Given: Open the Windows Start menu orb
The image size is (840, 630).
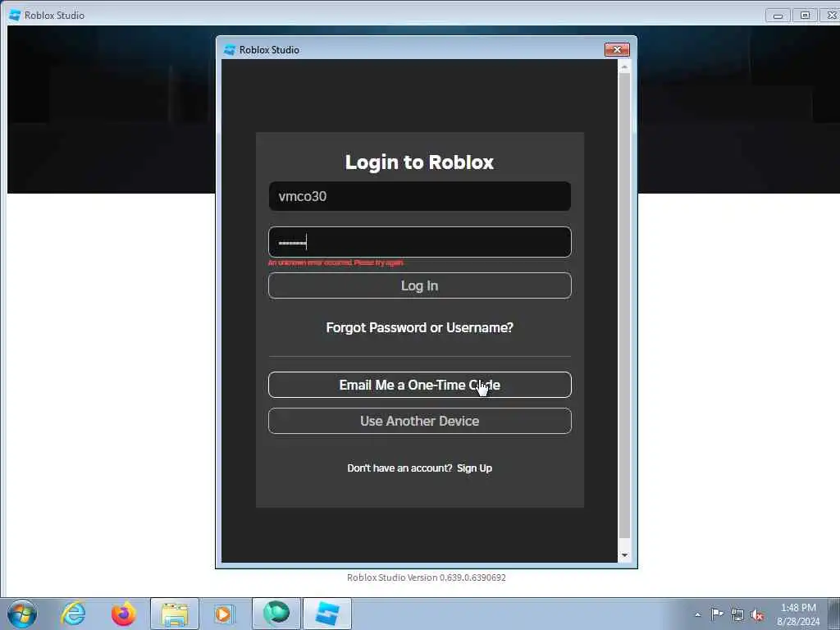Looking at the screenshot, I should (x=22, y=614).
